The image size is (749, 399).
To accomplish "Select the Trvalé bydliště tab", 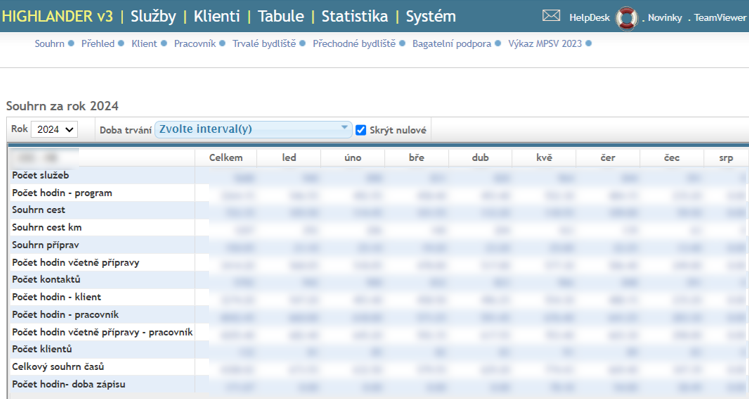I will 264,43.
